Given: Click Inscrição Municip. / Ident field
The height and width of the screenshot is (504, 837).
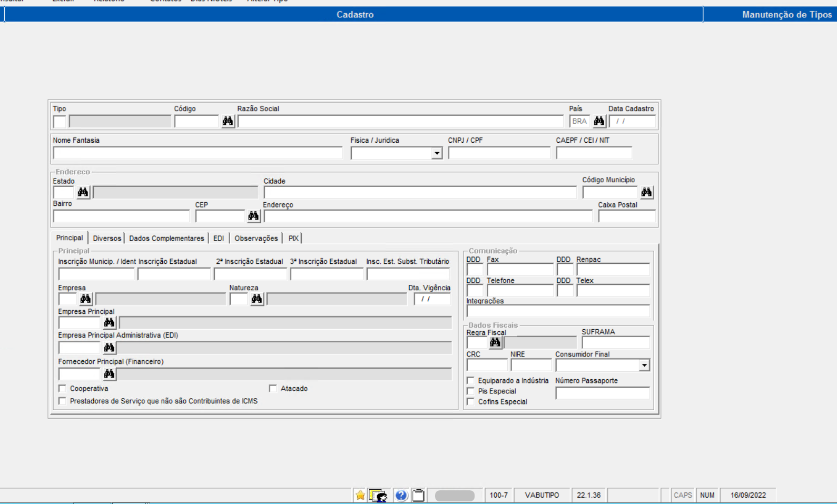Looking at the screenshot, I should 96,274.
